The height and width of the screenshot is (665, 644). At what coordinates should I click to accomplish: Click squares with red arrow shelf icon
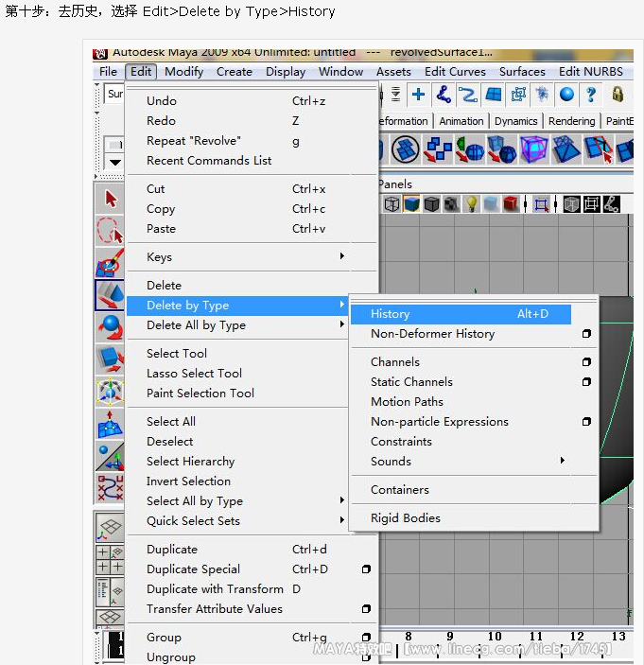(438, 149)
